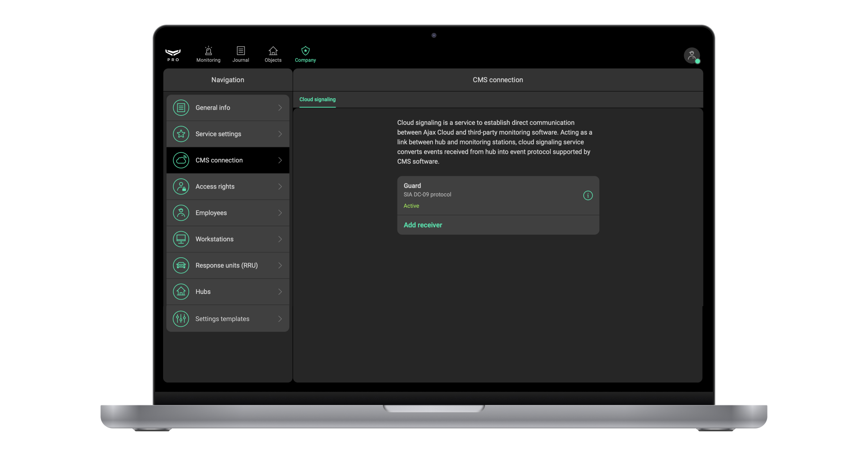Screen dimensions: 868x456
Task: Click the Access rights person-lock icon
Action: [181, 187]
